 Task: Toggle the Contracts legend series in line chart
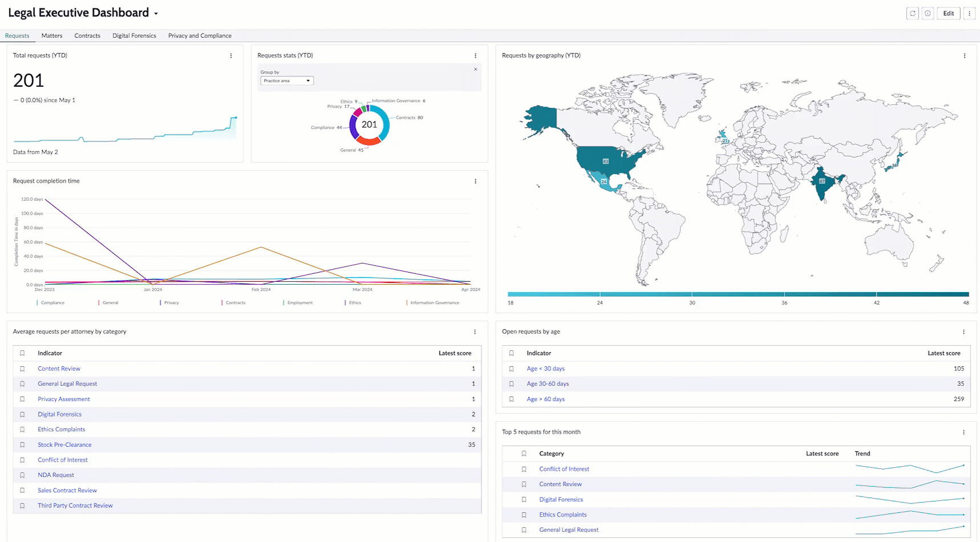coord(233,303)
